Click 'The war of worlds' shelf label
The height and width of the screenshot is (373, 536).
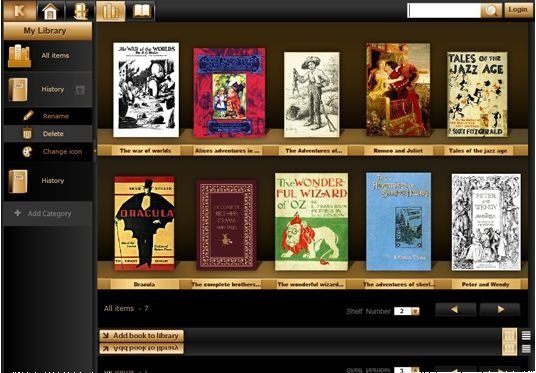(145, 150)
